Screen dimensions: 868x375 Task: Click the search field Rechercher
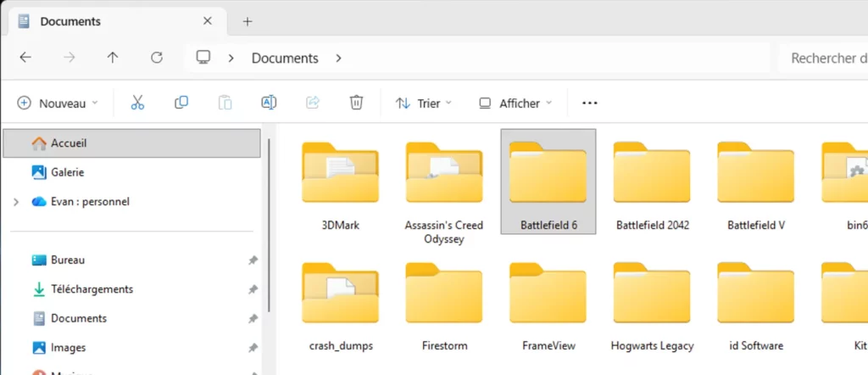point(822,59)
